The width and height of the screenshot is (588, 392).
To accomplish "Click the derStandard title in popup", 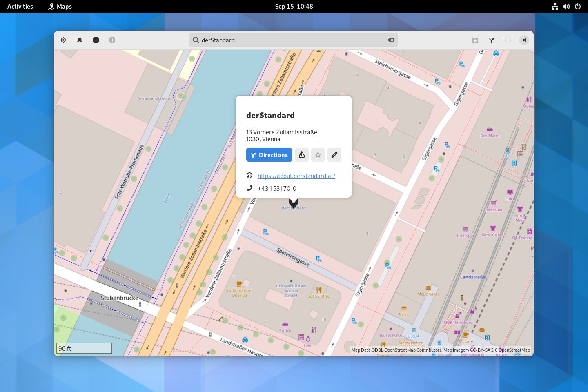I will (270, 115).
